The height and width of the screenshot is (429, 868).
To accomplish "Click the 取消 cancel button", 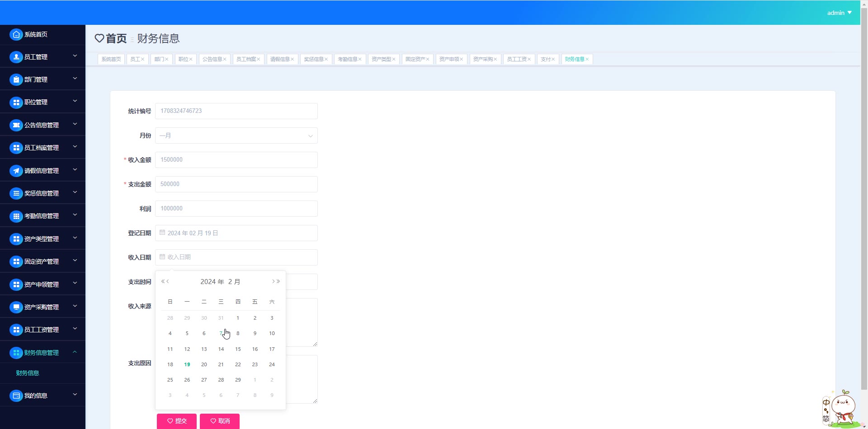I will tap(220, 421).
